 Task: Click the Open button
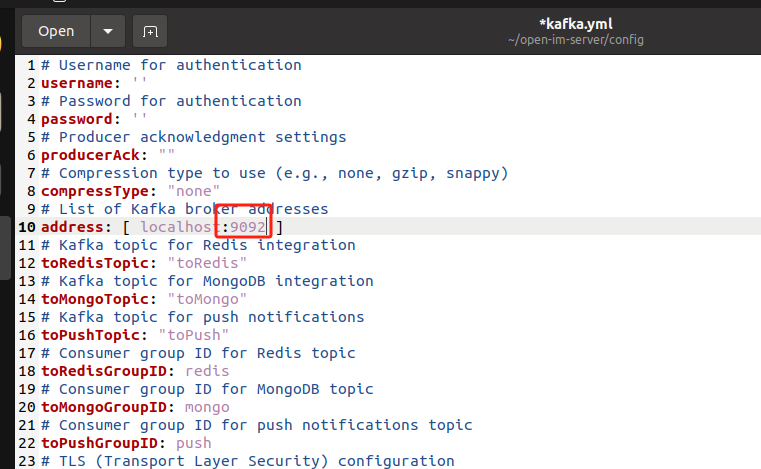(56, 31)
